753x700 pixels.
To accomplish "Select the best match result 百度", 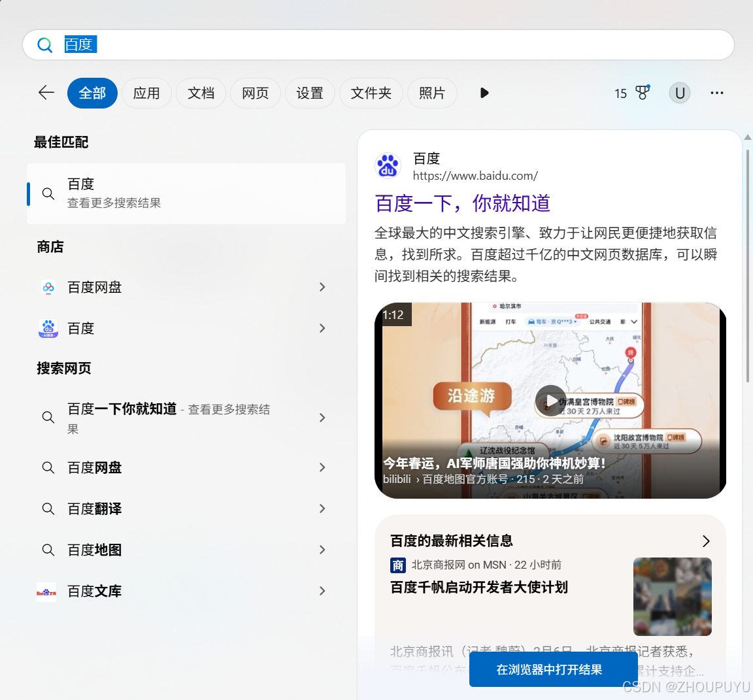I will pos(186,193).
